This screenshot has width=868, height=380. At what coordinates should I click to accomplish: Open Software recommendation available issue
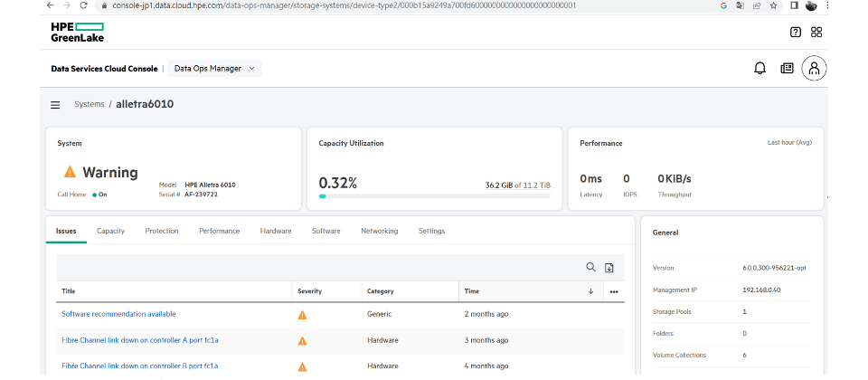[x=118, y=314]
